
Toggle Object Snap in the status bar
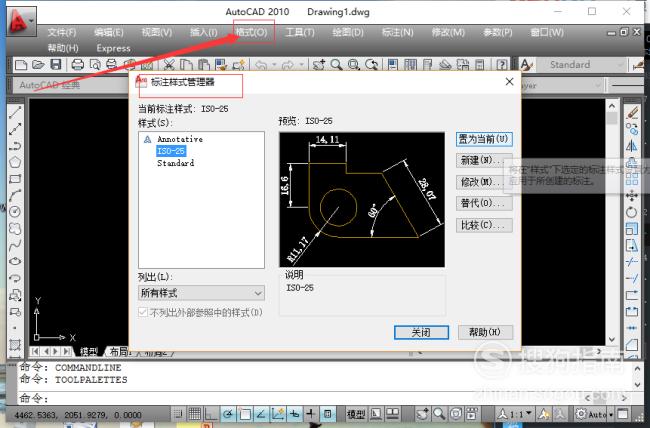click(x=245, y=413)
